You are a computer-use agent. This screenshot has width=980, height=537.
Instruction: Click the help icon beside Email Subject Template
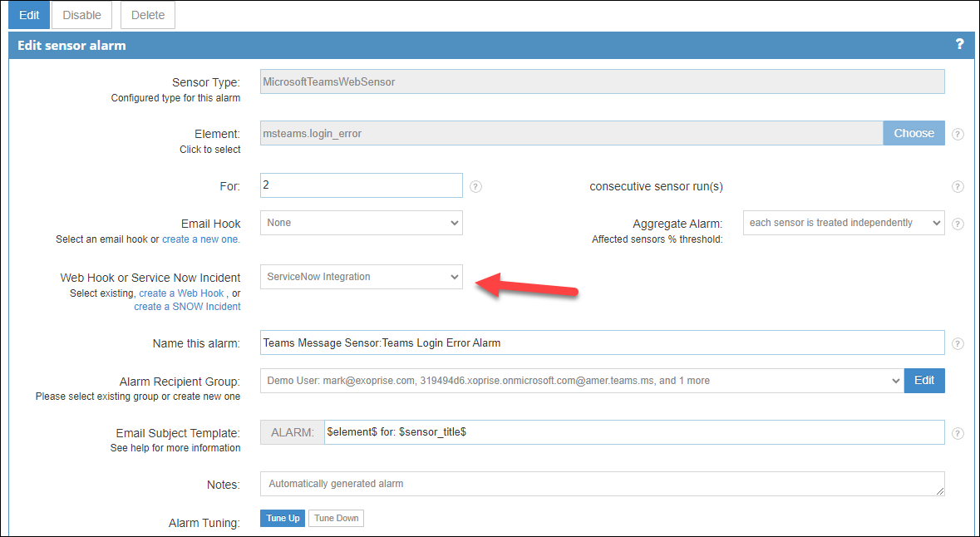point(958,431)
